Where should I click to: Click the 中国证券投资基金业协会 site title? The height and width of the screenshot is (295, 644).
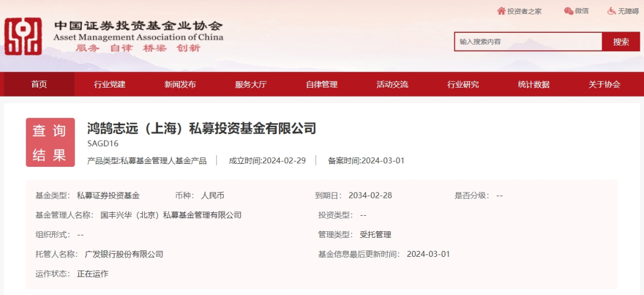tap(138, 26)
